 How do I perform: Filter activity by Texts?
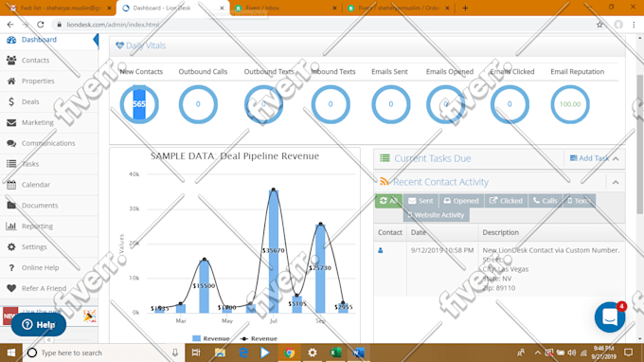579,201
